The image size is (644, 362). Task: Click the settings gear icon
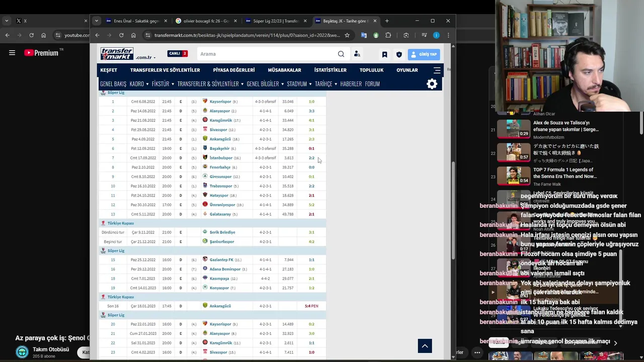(x=432, y=84)
